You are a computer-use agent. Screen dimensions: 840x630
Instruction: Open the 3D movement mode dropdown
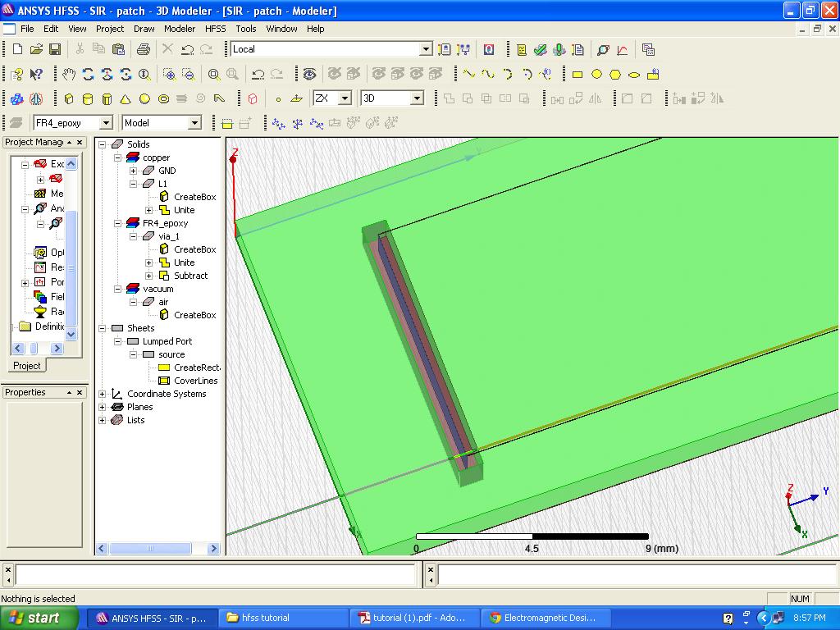pos(417,98)
